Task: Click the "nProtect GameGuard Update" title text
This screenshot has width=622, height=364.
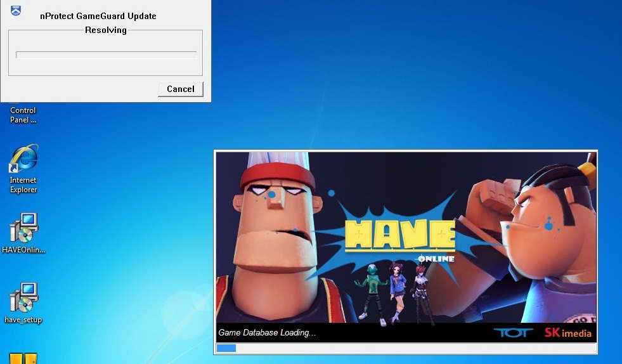Action: point(98,16)
